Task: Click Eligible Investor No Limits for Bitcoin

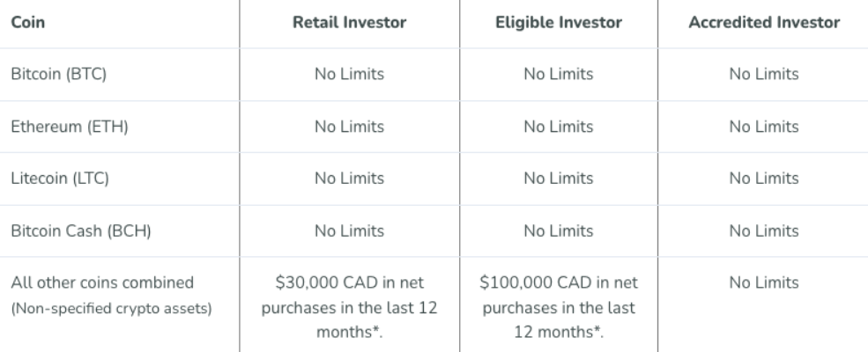Action: coord(559,74)
